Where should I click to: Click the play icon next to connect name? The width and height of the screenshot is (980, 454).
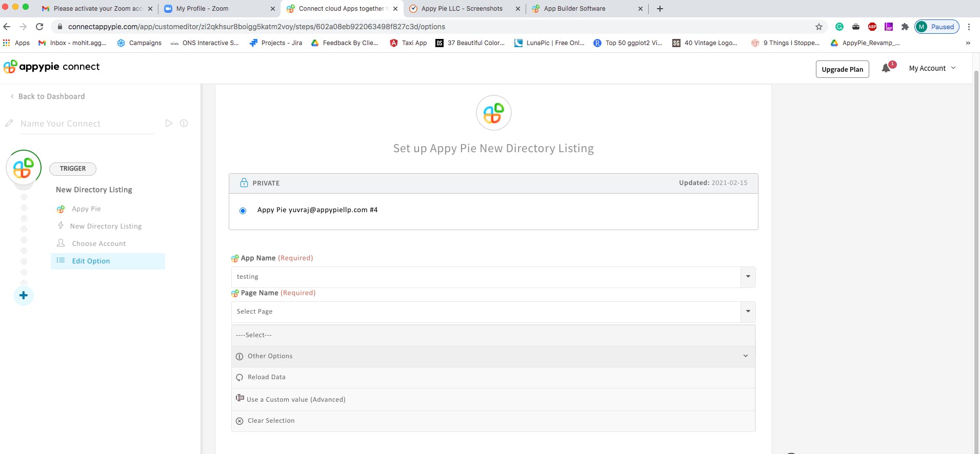pyautogui.click(x=169, y=123)
